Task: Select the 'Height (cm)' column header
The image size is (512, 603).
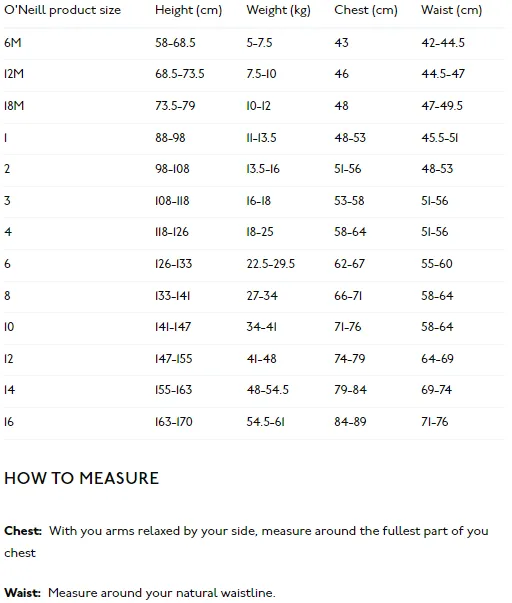Action: pyautogui.click(x=188, y=10)
